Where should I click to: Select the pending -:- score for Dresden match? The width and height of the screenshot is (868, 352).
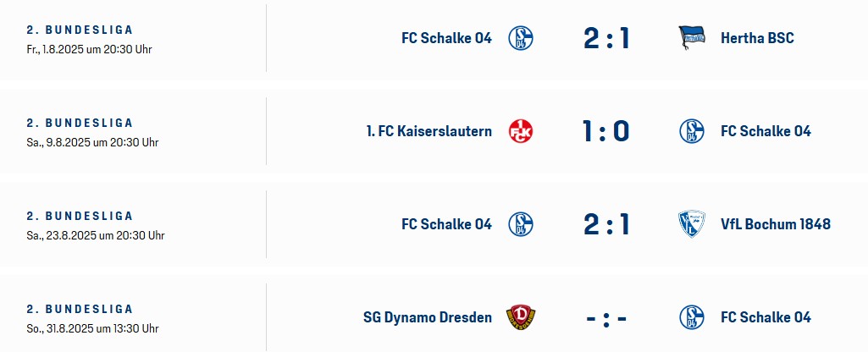pos(606,319)
